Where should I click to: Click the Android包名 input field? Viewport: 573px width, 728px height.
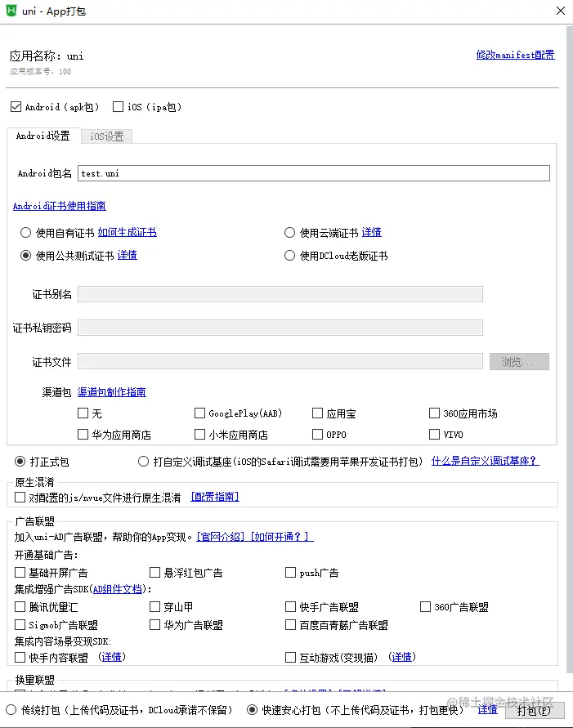[x=313, y=173]
